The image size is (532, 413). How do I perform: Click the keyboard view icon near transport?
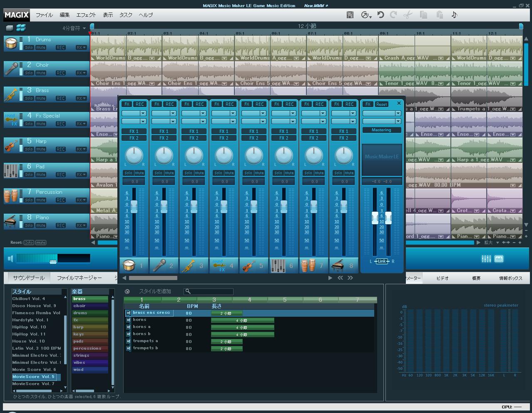click(499, 259)
